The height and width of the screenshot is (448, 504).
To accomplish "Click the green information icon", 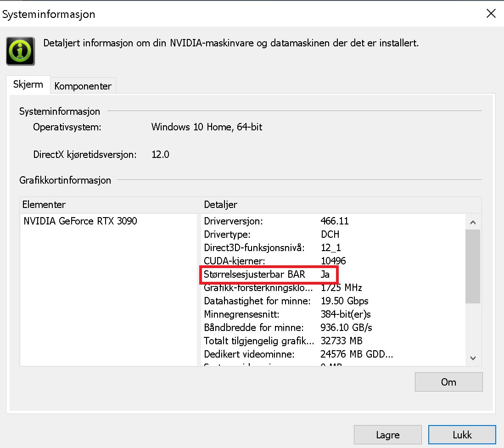I will pos(20,51).
